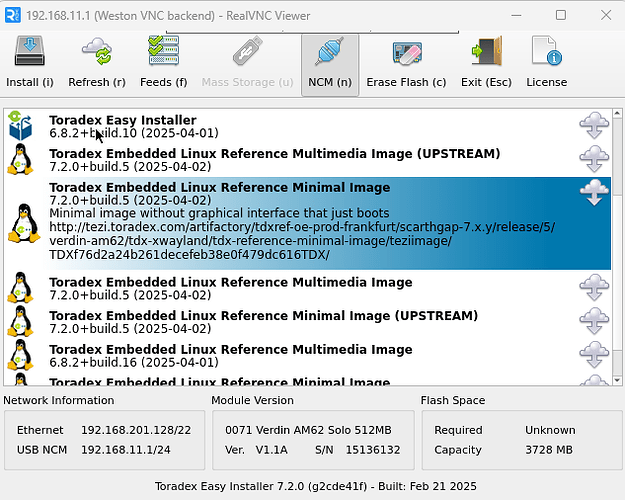Viewport: 625px width, 500px height.
Task: Open the License document icon
Action: coord(546,51)
